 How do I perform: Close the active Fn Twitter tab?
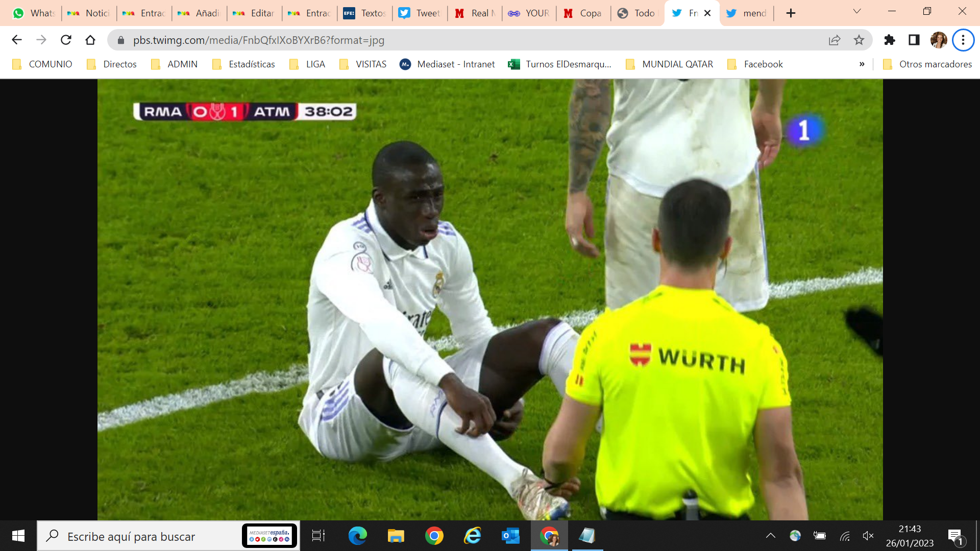707,13
